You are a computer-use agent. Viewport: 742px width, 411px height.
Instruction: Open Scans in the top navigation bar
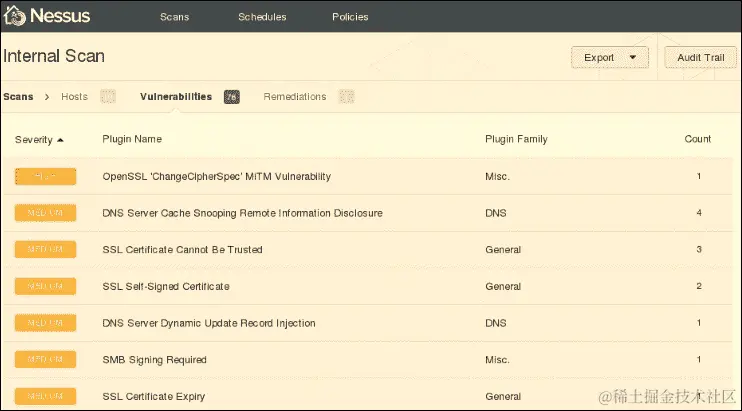coord(174,17)
